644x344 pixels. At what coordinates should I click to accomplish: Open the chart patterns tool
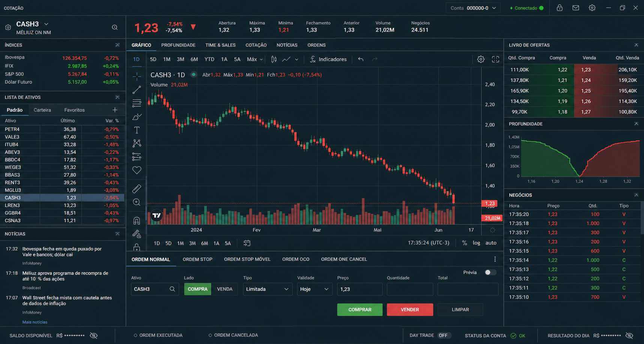coord(137,143)
